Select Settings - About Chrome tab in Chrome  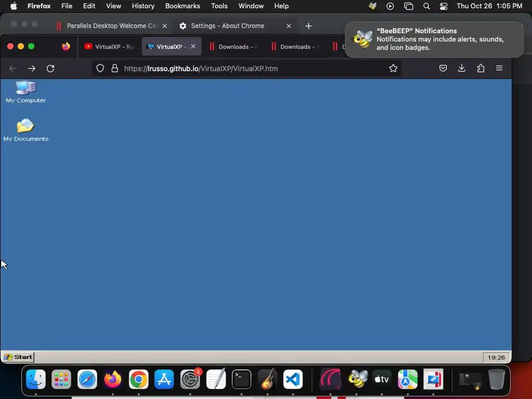tap(228, 26)
